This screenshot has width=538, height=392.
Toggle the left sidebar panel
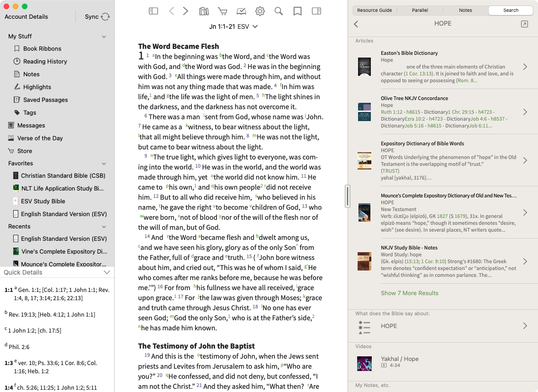153,11
